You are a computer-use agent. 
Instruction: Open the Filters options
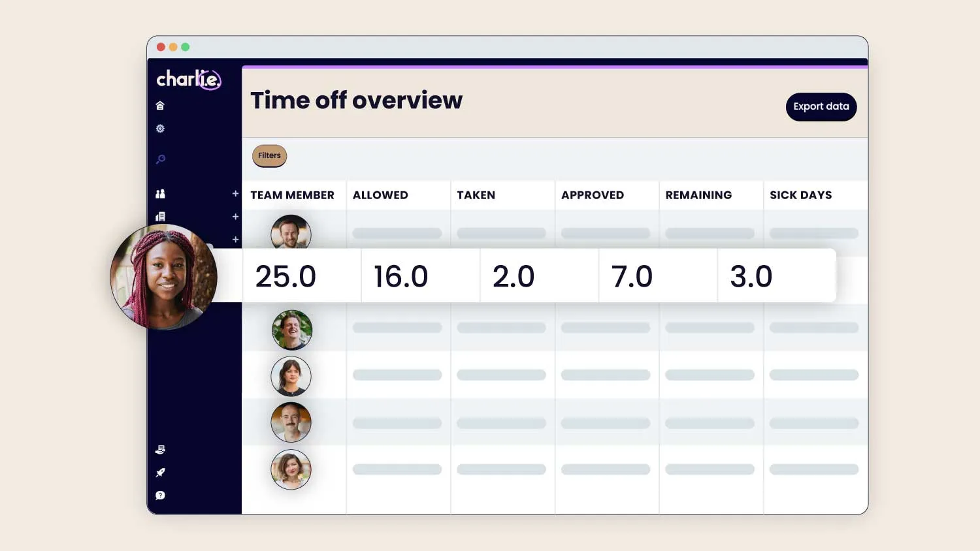click(269, 155)
